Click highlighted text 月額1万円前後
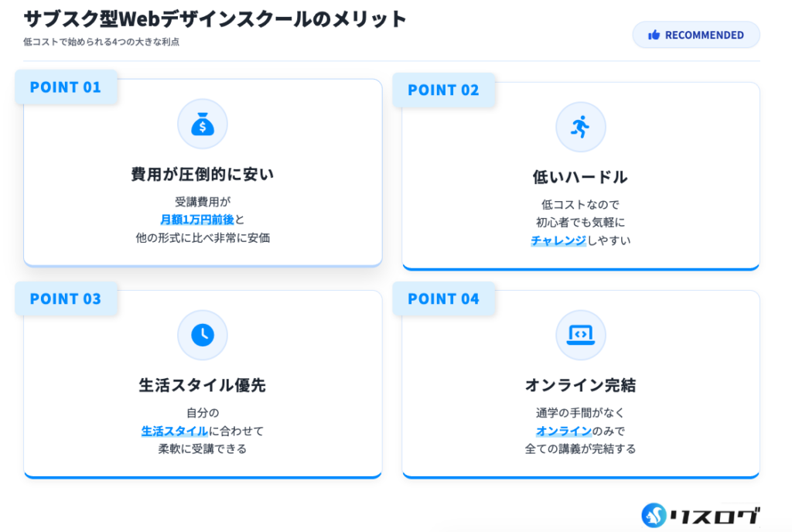Viewport: 792px width, 532px height. 196,220
